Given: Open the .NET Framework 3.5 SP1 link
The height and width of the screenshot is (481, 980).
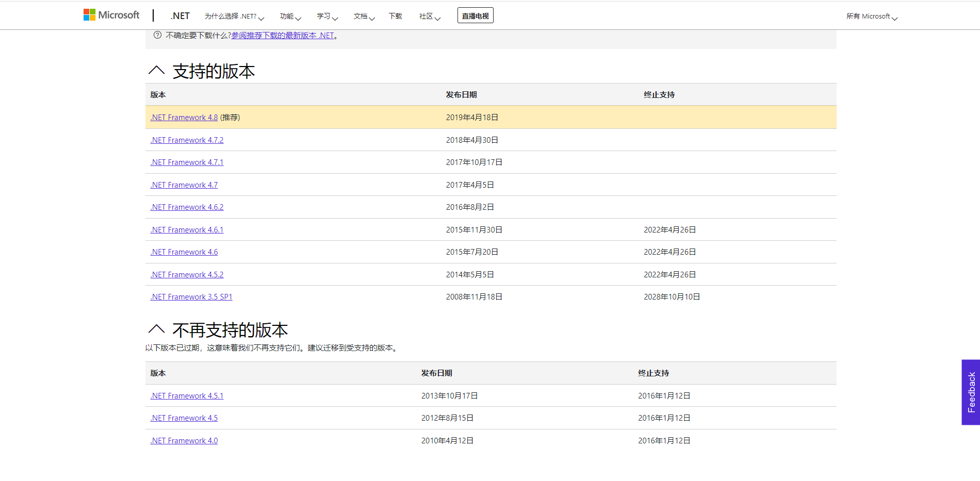Looking at the screenshot, I should (191, 297).
